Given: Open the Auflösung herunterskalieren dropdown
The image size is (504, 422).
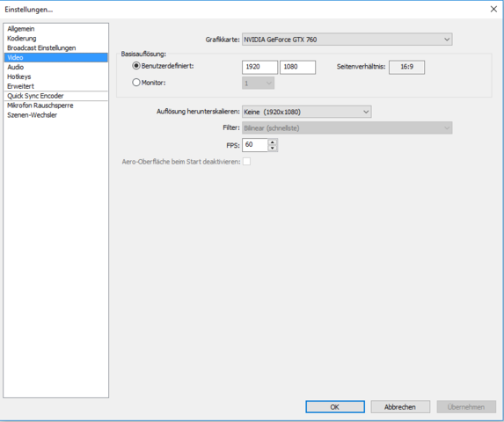Looking at the screenshot, I should coord(307,112).
